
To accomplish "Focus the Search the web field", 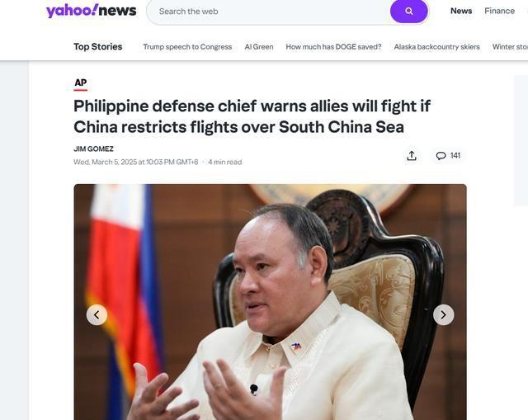I will point(268,12).
